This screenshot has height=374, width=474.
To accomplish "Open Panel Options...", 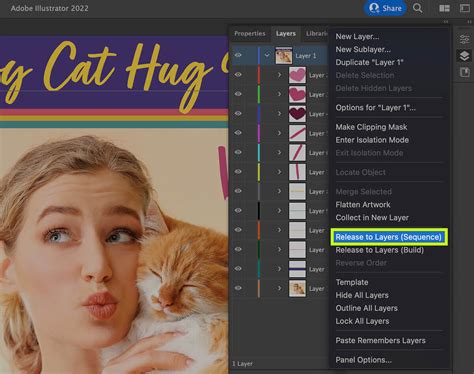I will pos(363,360).
